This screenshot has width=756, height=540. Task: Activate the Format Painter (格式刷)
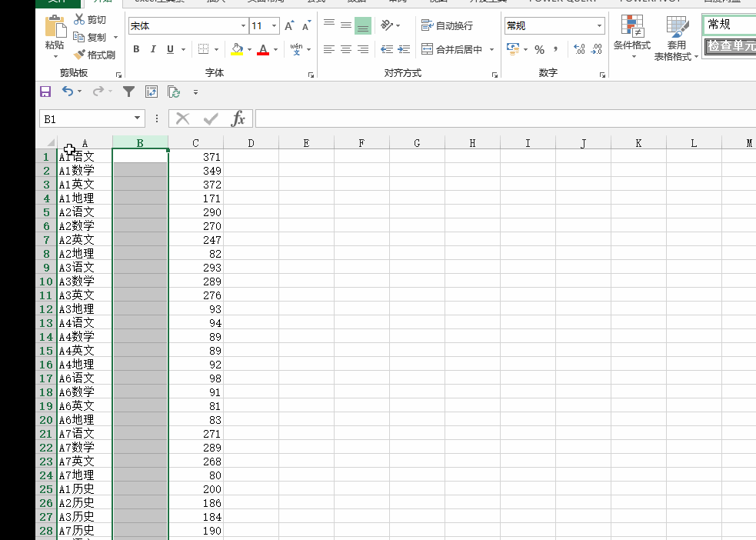95,55
